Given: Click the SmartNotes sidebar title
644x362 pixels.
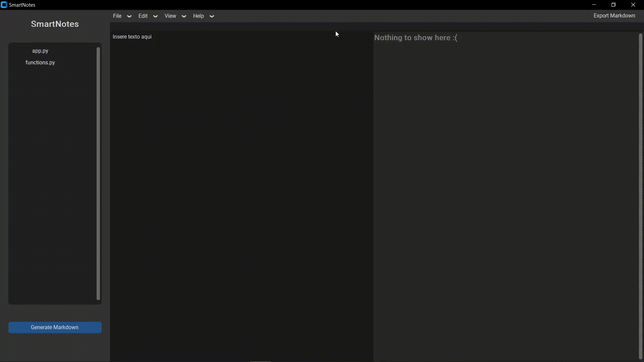Looking at the screenshot, I should [55, 24].
